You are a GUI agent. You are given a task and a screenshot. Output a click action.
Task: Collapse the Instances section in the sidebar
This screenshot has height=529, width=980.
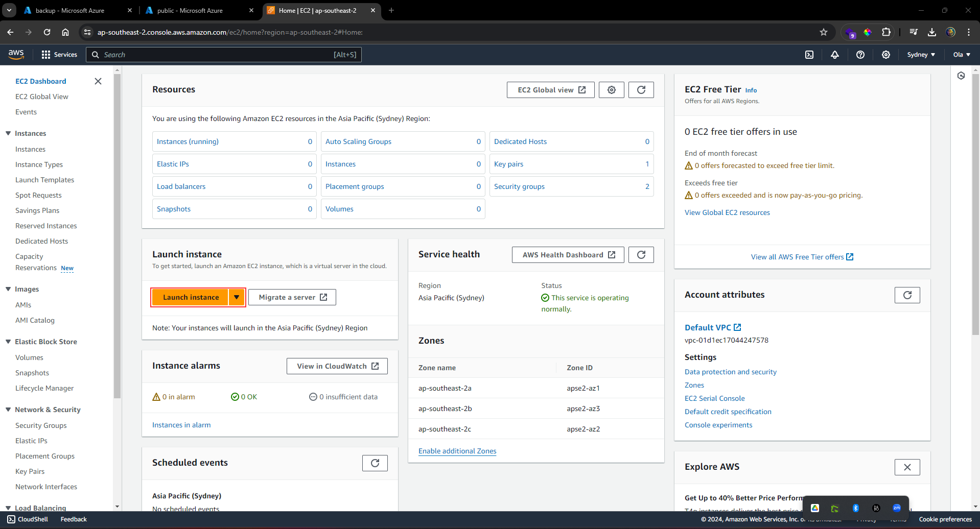click(x=8, y=133)
